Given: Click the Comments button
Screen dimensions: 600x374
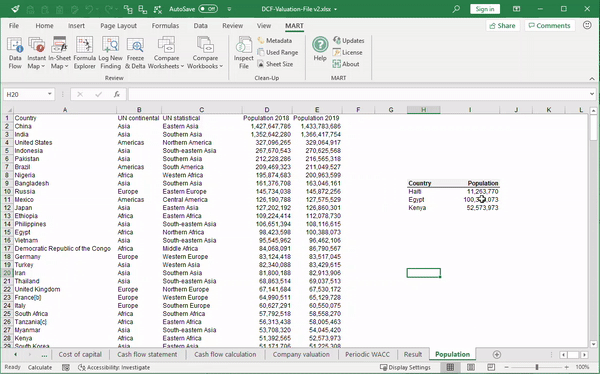Looking at the screenshot, I should pyautogui.click(x=549, y=26).
